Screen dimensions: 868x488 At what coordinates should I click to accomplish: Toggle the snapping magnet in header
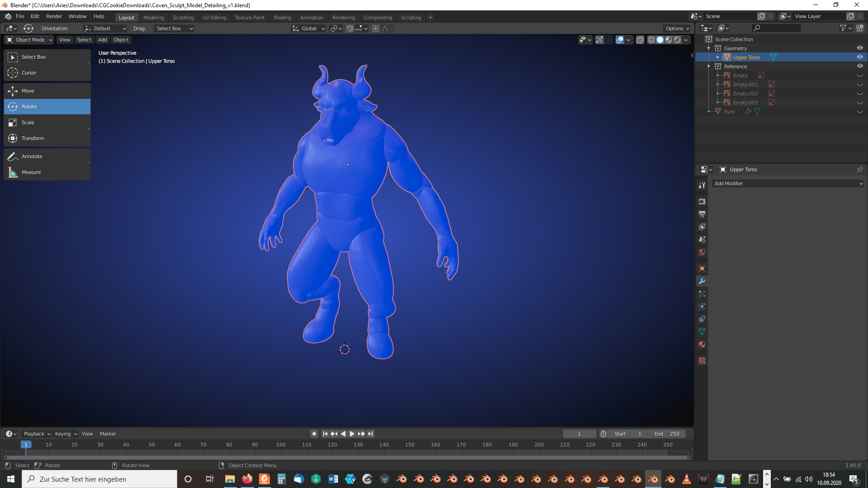[350, 28]
